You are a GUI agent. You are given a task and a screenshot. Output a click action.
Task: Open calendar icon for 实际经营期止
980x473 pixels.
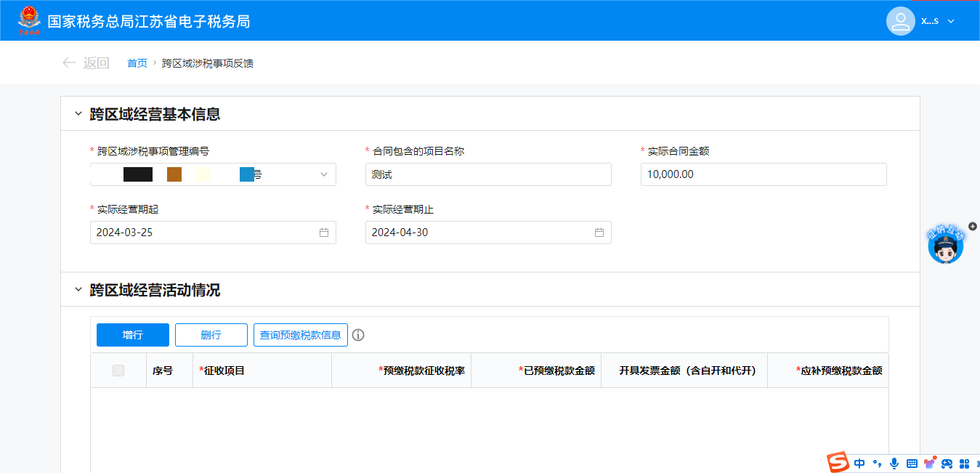pos(599,233)
